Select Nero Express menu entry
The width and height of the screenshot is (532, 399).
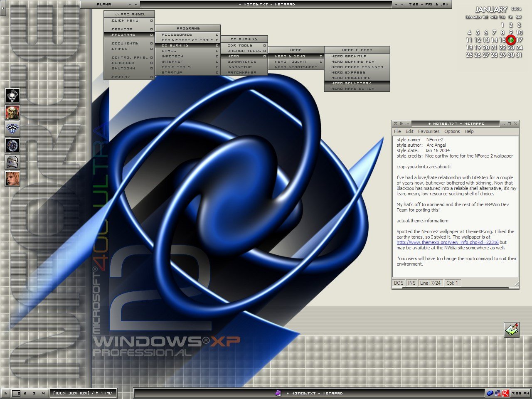click(357, 72)
